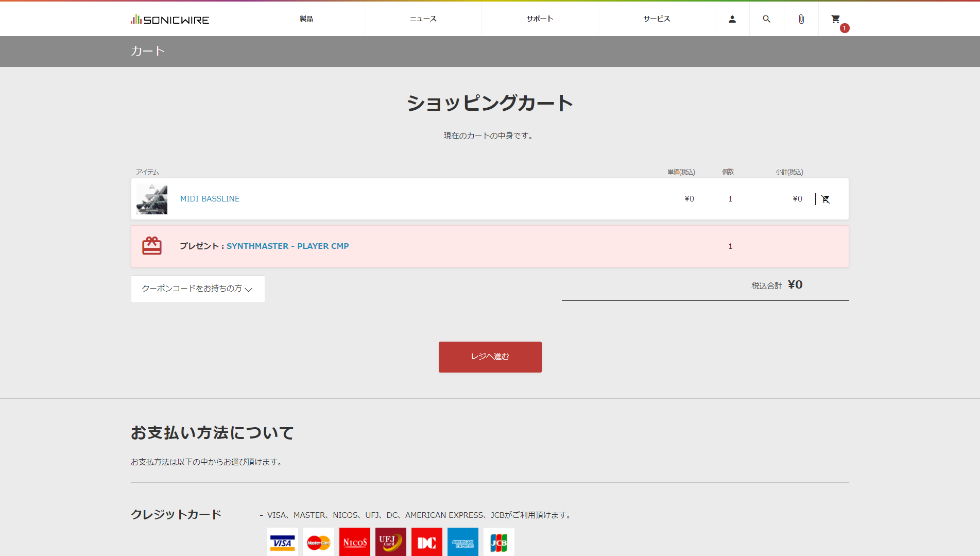The image size is (980, 556).
Task: Open the account user icon
Action: tap(732, 19)
